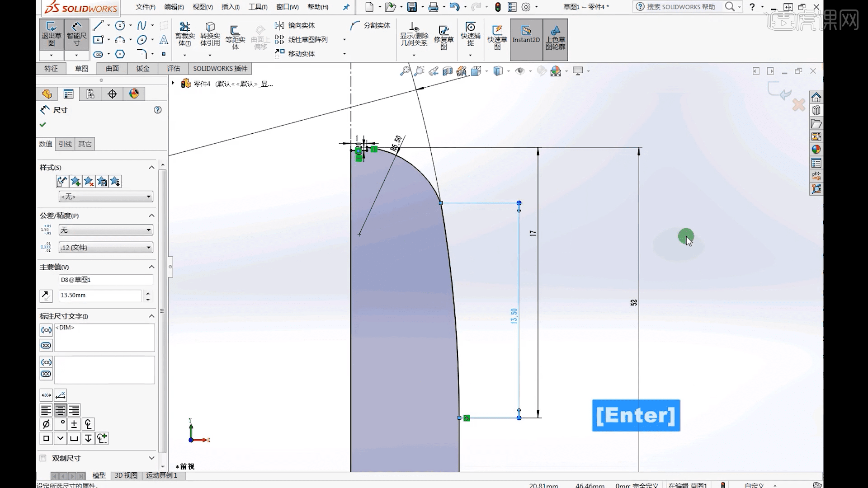This screenshot has height=488, width=868.
Task: Click Move Entities (移动实体) tool
Action: [x=295, y=53]
